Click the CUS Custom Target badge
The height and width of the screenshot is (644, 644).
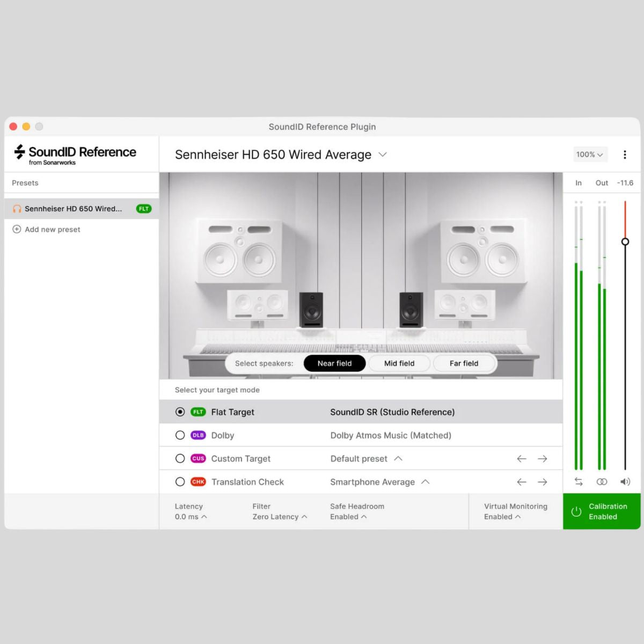point(198,459)
